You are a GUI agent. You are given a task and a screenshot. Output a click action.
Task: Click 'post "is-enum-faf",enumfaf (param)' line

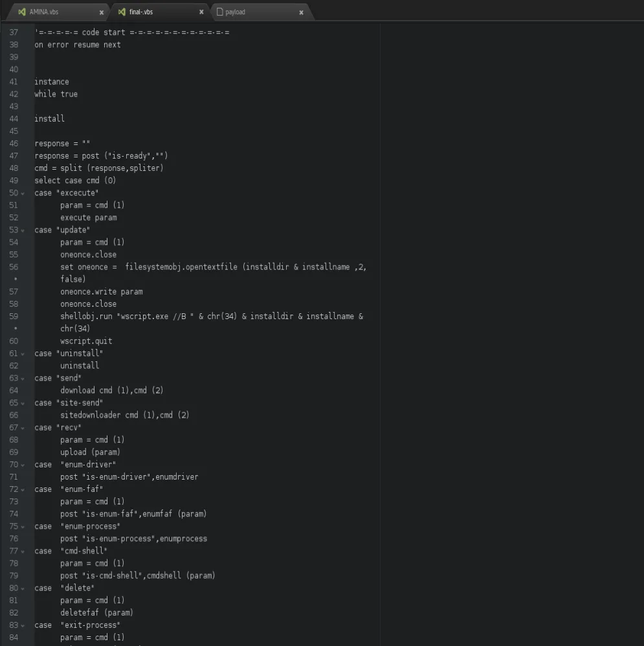(x=133, y=514)
